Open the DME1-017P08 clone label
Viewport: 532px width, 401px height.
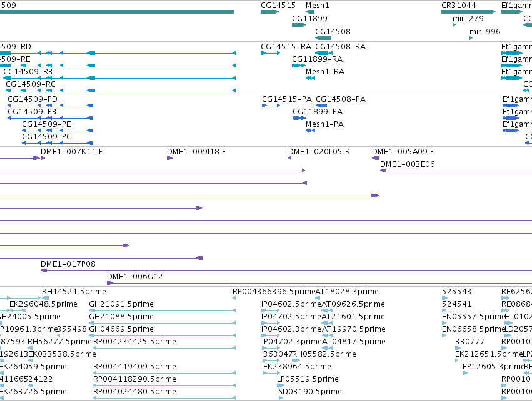click(68, 264)
